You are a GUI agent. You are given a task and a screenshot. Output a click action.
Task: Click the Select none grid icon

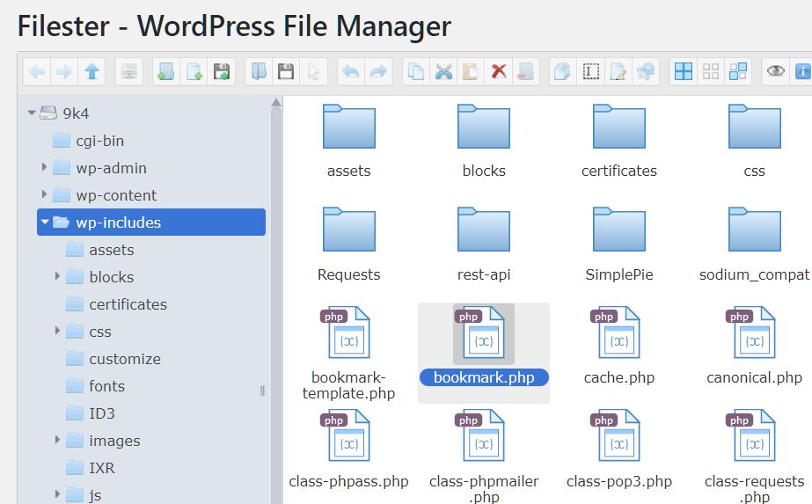click(x=711, y=71)
